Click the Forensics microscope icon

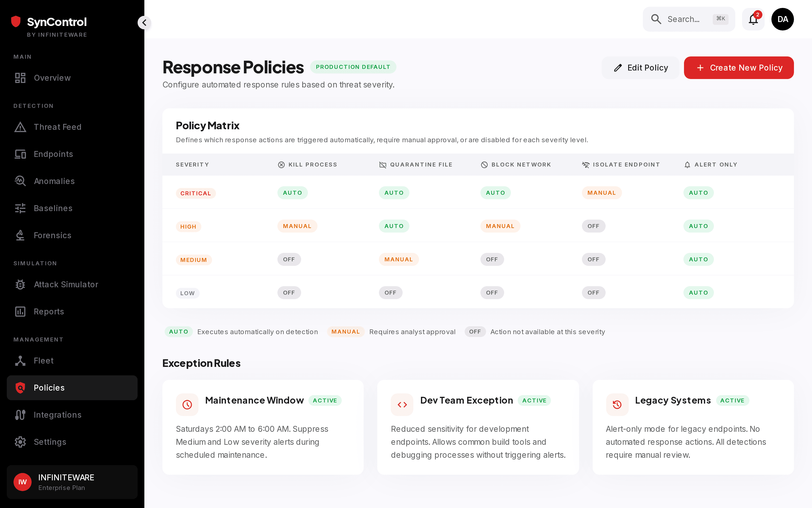(x=20, y=235)
